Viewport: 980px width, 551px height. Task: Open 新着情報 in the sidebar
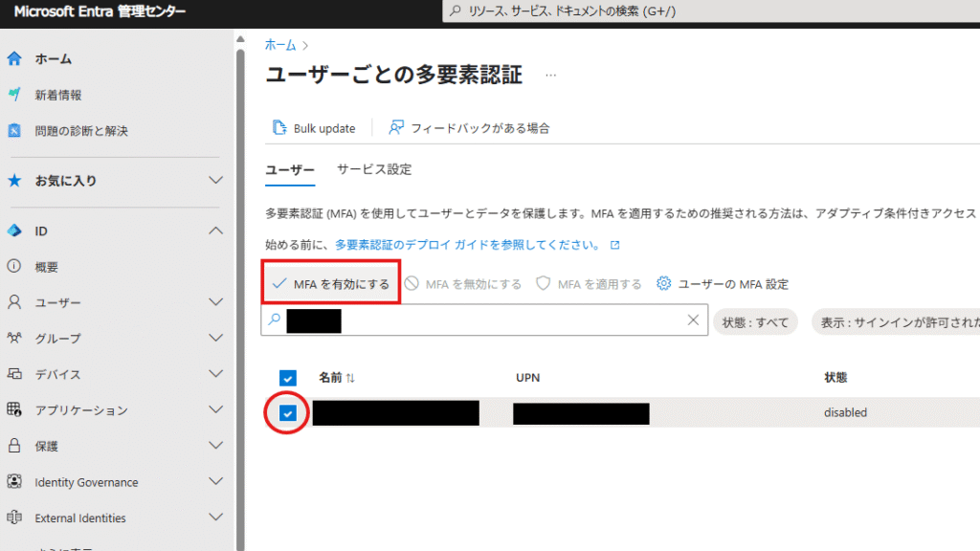click(58, 95)
